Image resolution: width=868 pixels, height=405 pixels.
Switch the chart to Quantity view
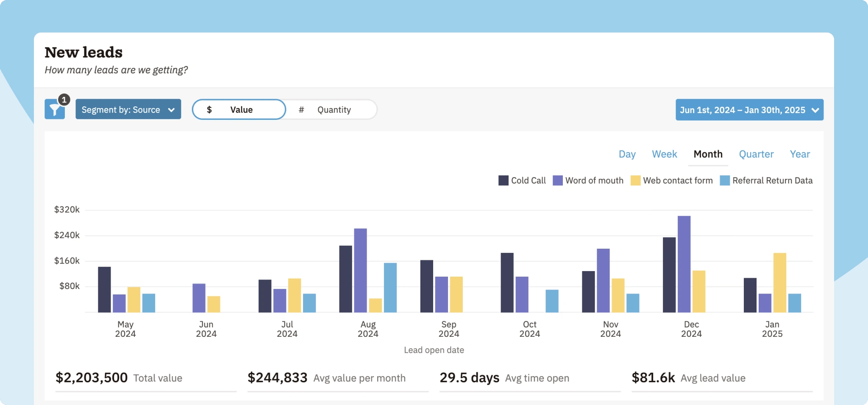click(x=334, y=109)
